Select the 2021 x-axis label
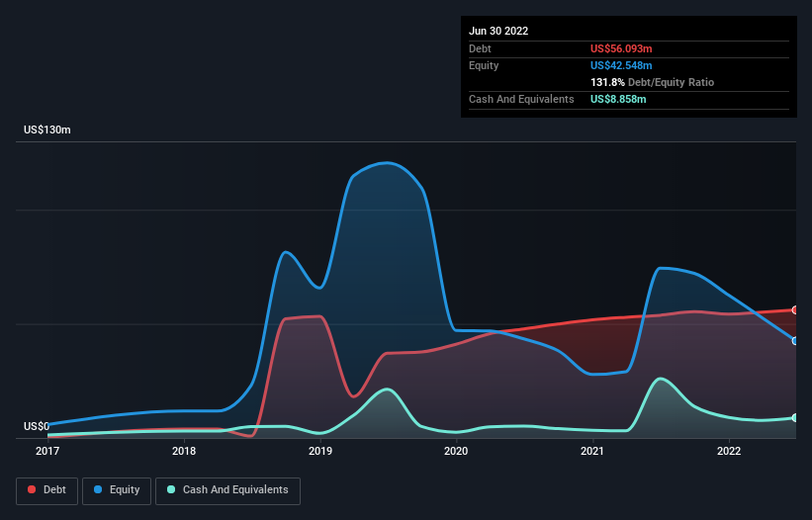Screen dimensions: 812x520 pos(591,451)
